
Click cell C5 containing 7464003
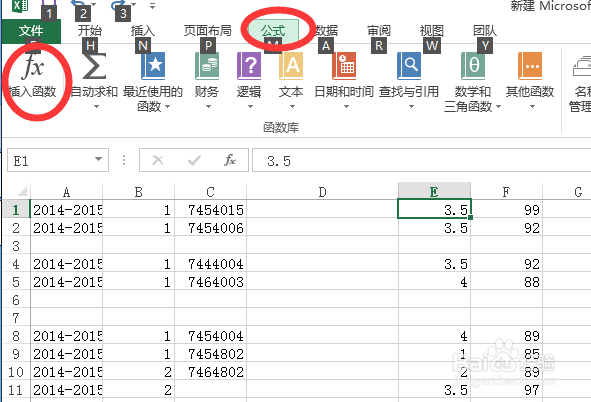[x=210, y=282]
